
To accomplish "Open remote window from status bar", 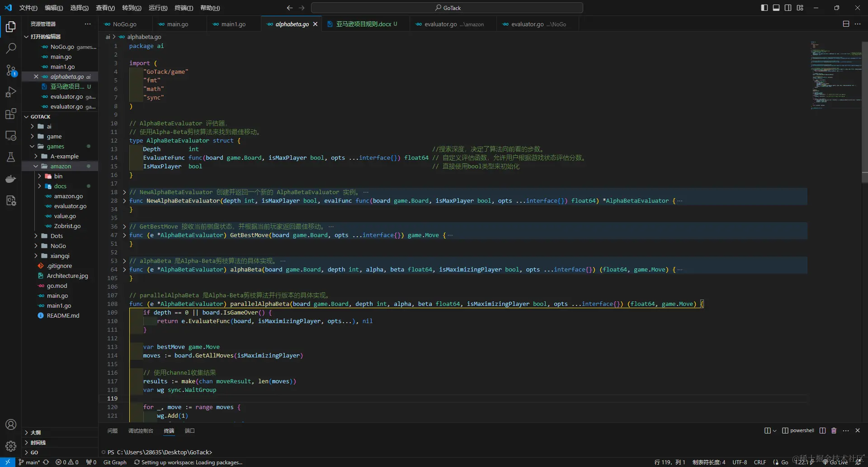I will pyautogui.click(x=8, y=462).
